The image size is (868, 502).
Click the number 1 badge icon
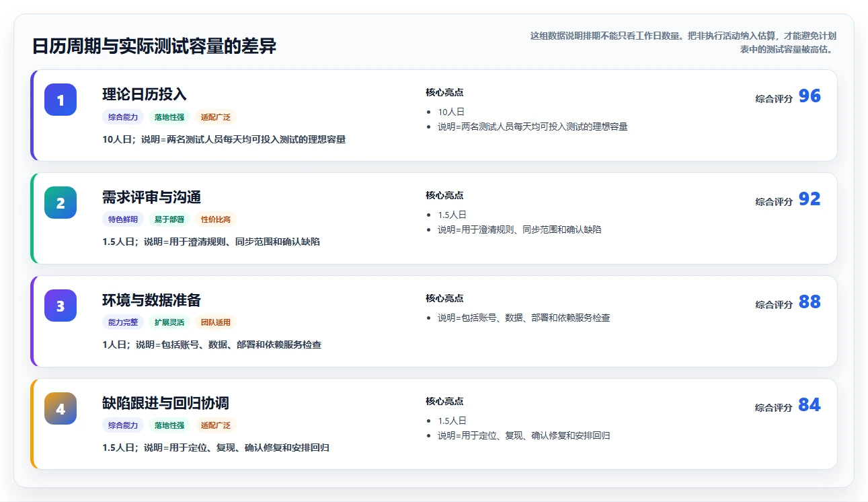61,100
